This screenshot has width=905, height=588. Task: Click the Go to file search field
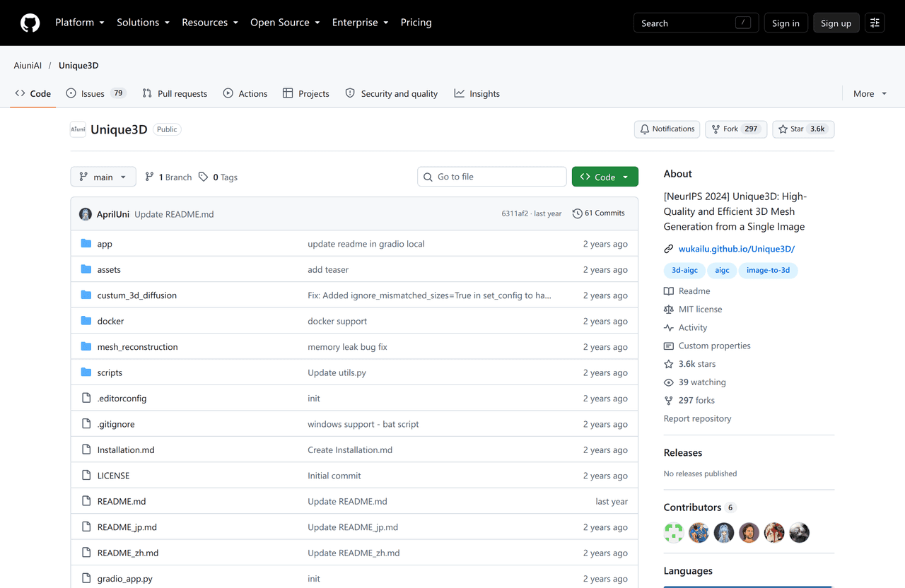click(492, 177)
